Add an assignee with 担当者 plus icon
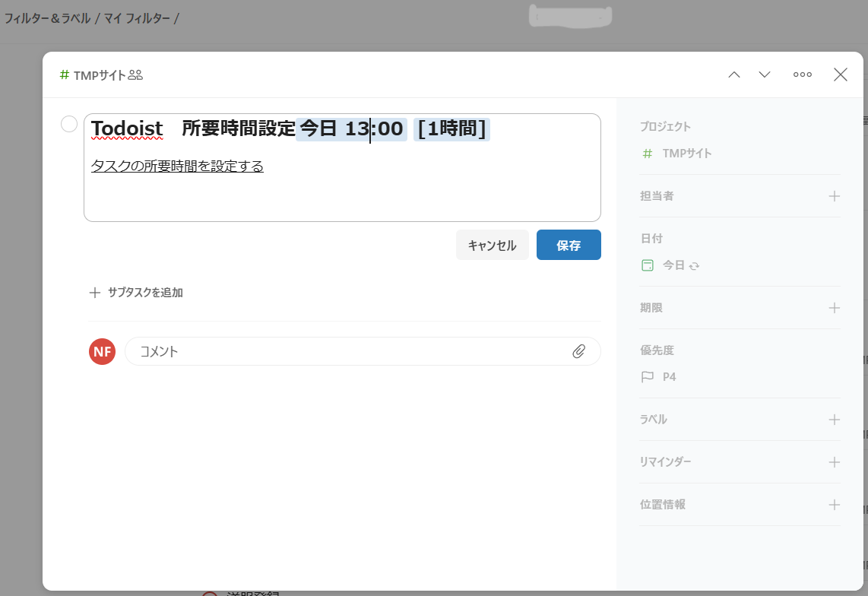The width and height of the screenshot is (868, 596). click(x=834, y=196)
